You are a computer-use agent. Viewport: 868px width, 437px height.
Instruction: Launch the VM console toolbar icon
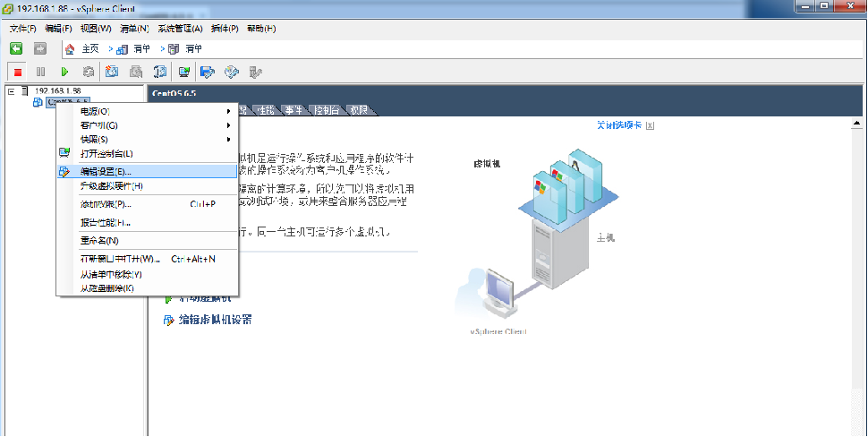[x=184, y=72]
